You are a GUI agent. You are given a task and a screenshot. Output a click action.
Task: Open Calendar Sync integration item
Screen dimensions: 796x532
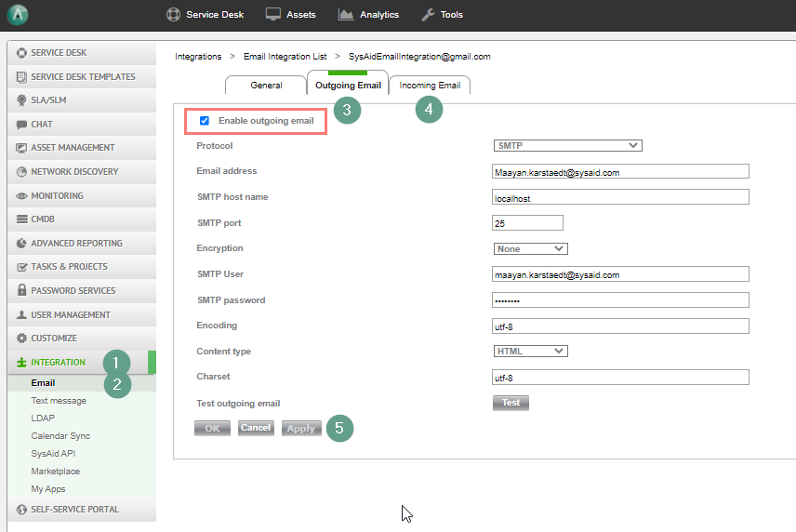[60, 436]
